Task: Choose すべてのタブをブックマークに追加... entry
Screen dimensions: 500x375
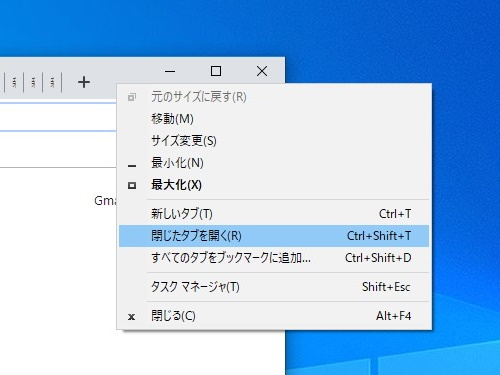Action: pyautogui.click(x=274, y=258)
